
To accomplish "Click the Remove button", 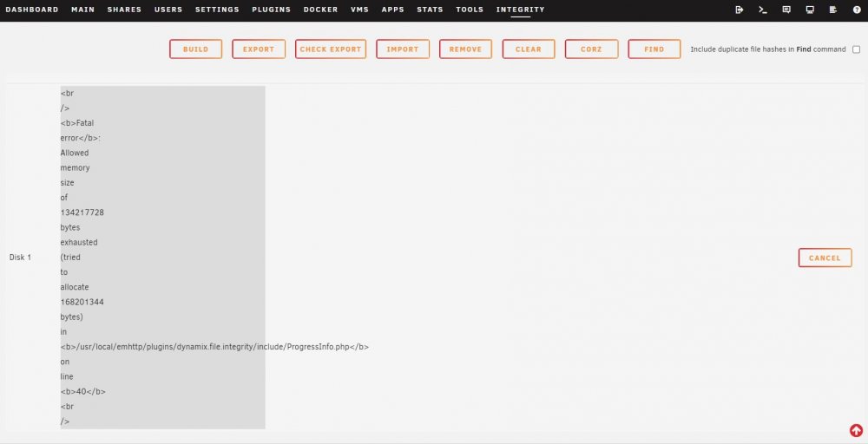I will point(465,49).
